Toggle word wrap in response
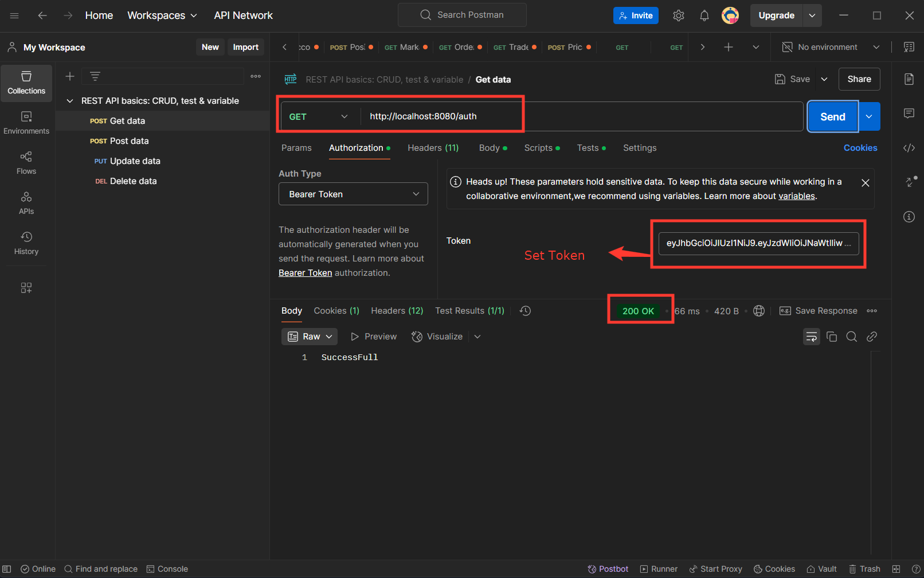The image size is (924, 578). 812,337
